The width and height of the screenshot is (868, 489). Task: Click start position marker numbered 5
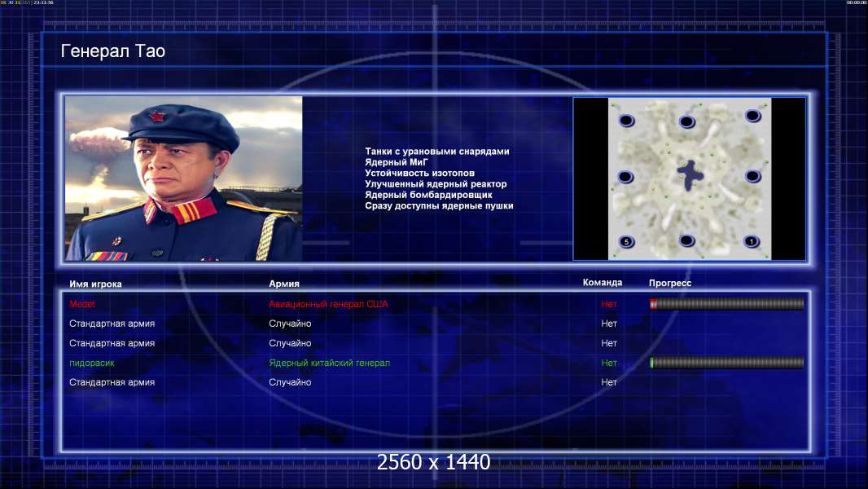click(626, 241)
